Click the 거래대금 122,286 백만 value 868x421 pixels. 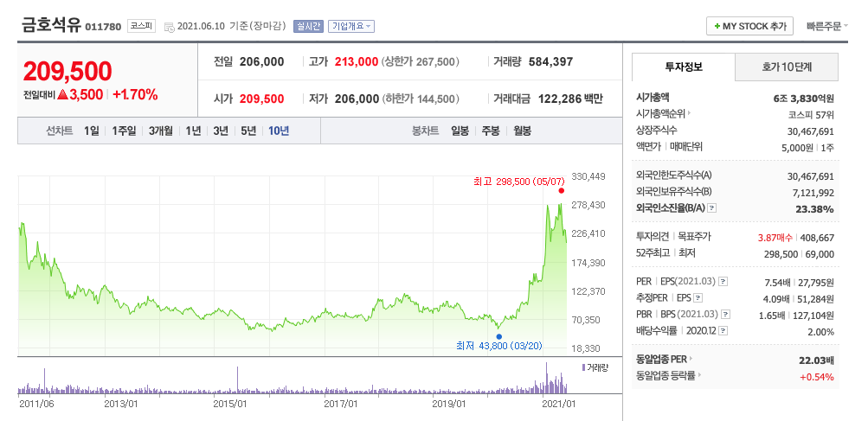(569, 99)
